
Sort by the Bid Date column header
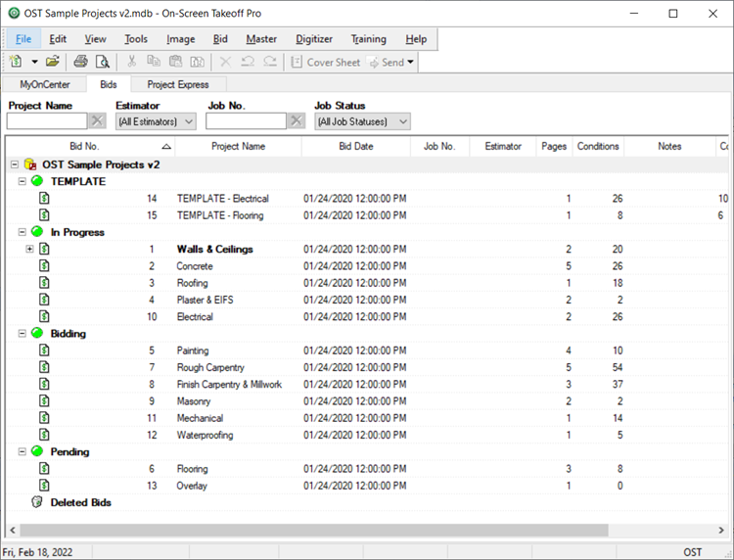pyautogui.click(x=356, y=146)
